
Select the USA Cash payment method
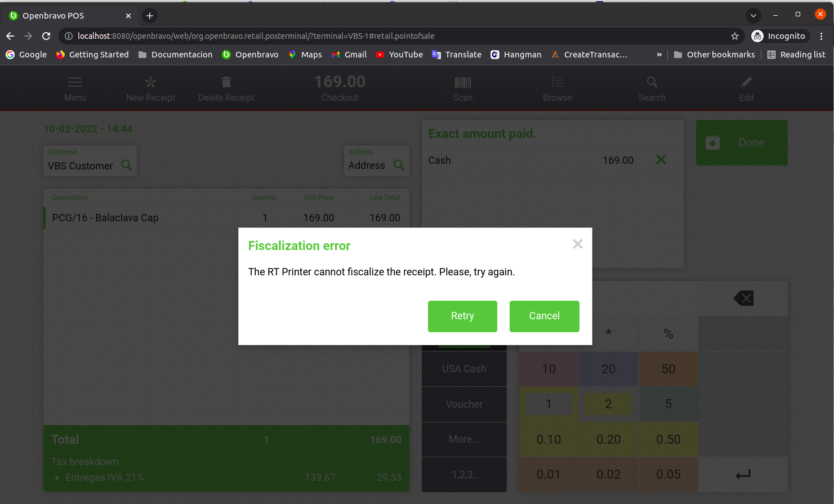click(x=464, y=369)
